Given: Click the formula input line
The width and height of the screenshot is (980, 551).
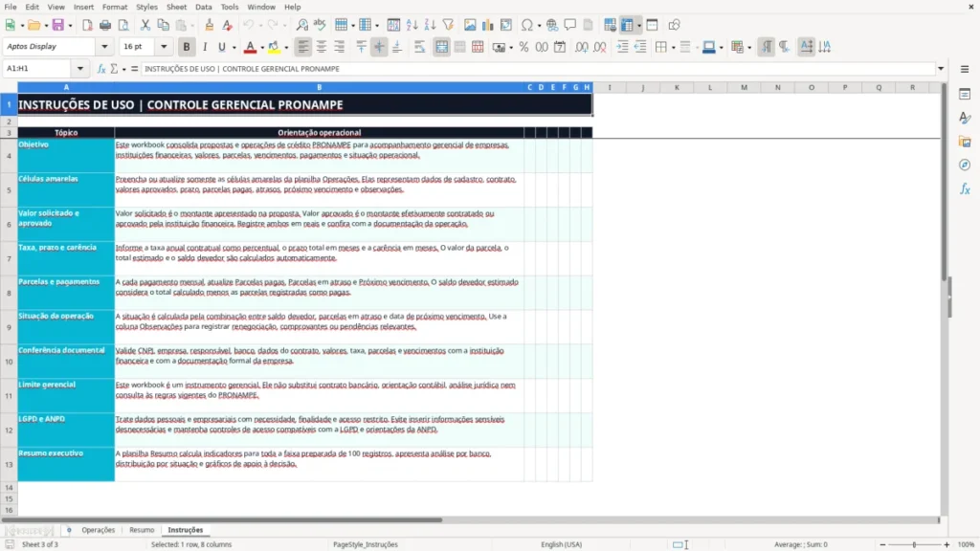Looking at the screenshot, I should (x=538, y=69).
